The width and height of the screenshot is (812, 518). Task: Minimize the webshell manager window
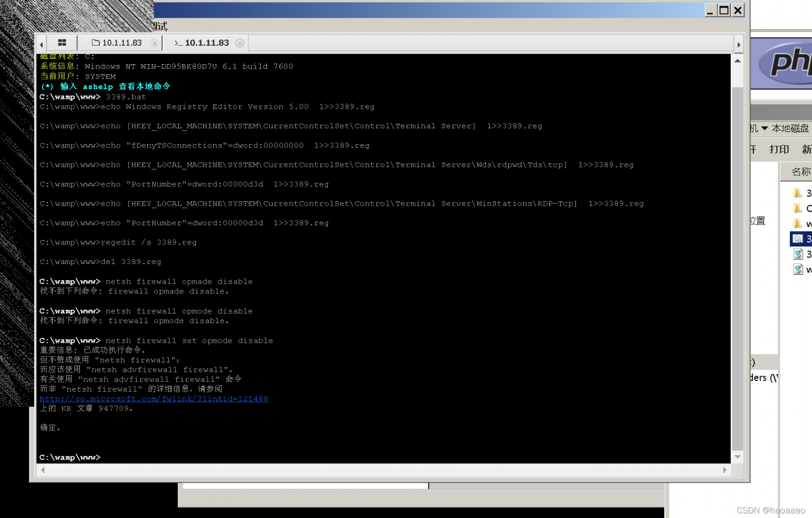pos(710,10)
